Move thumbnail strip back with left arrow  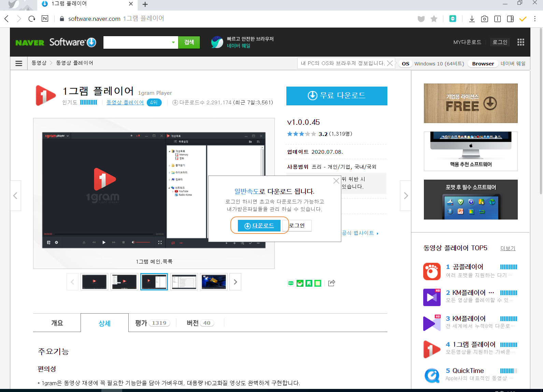pos(72,282)
